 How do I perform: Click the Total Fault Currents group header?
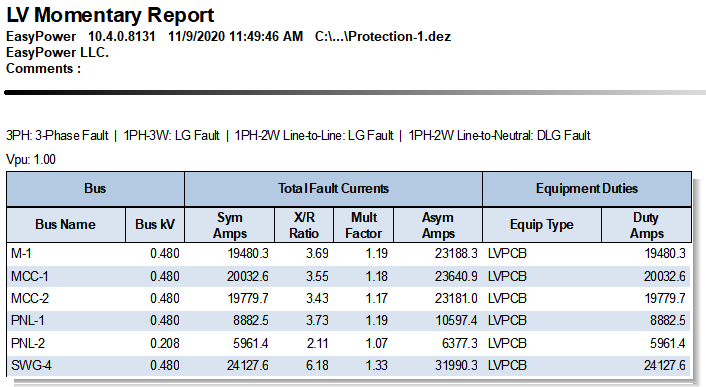(x=333, y=189)
